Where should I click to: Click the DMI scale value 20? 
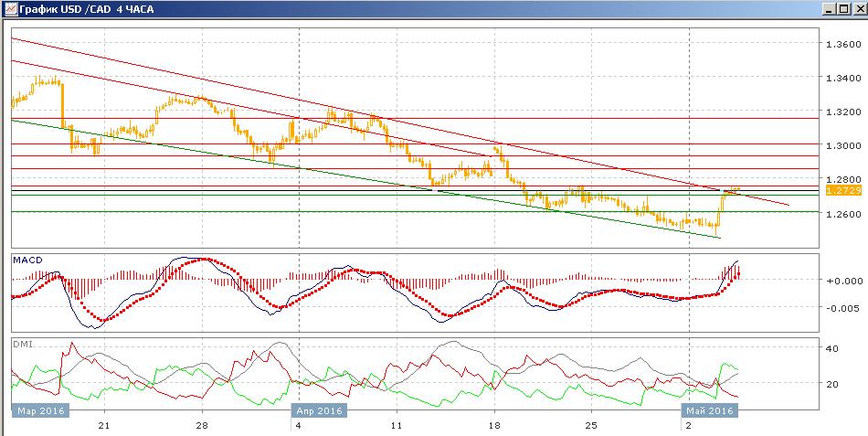(x=832, y=383)
